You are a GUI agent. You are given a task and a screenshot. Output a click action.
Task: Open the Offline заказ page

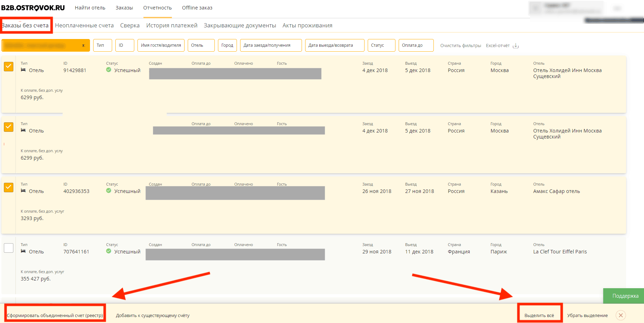[197, 8]
